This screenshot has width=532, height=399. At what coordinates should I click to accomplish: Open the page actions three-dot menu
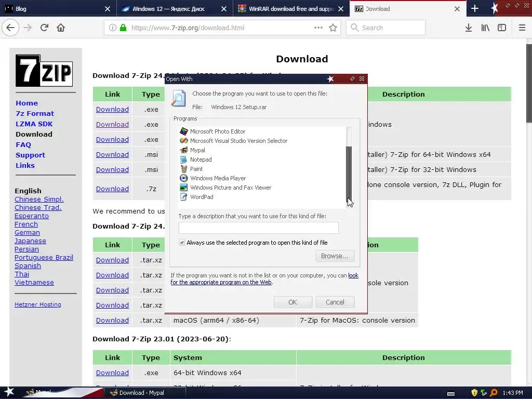click(318, 28)
